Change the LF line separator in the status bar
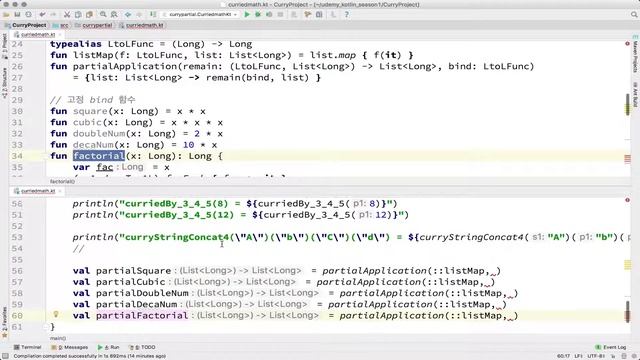This screenshot has height=360, width=640. pyautogui.click(x=579, y=356)
